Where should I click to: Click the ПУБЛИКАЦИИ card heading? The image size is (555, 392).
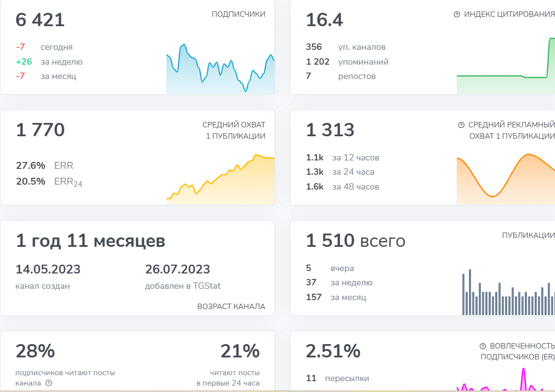point(528,235)
